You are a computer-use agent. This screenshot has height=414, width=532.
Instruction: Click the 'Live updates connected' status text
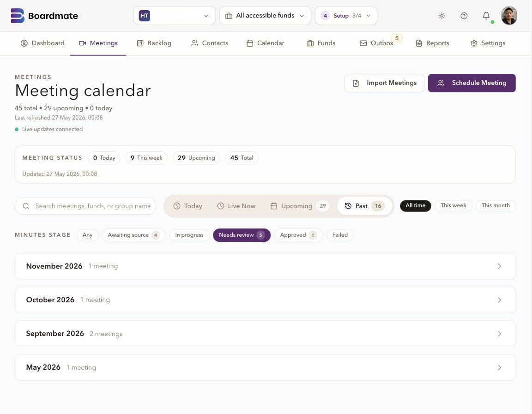[52, 129]
